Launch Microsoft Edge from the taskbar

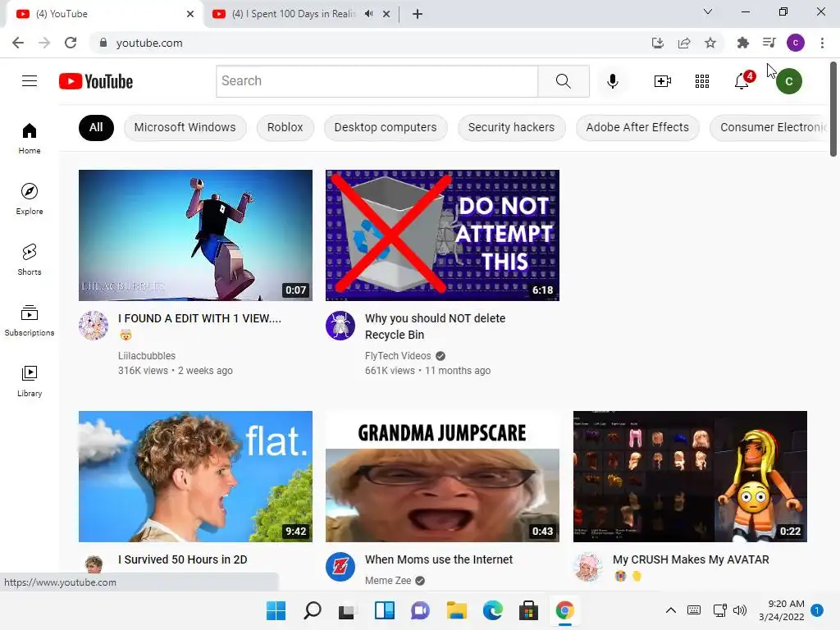493,610
